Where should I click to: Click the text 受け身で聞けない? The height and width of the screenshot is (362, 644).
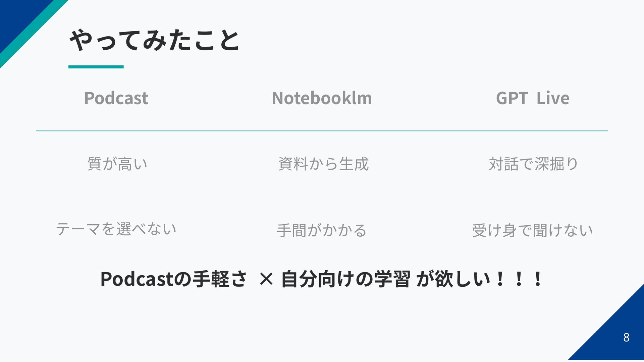[532, 231]
